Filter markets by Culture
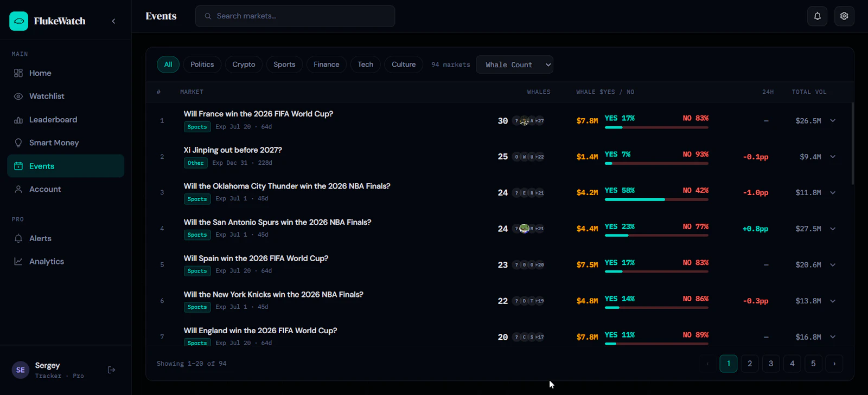868x395 pixels. pyautogui.click(x=404, y=64)
